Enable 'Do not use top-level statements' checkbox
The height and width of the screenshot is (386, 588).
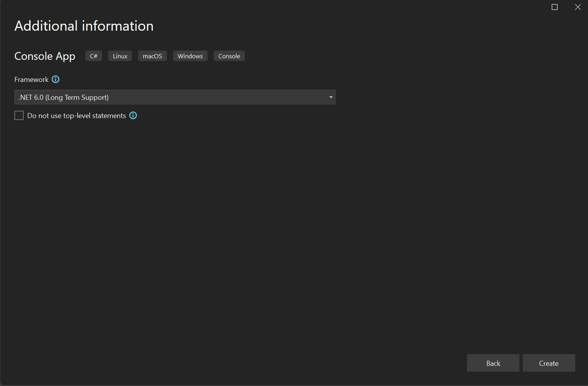coord(19,115)
